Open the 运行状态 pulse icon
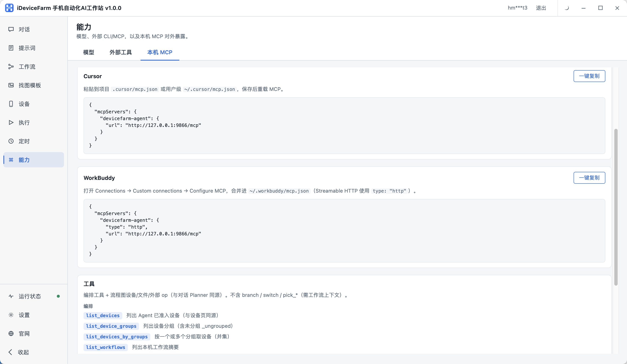 click(11, 296)
